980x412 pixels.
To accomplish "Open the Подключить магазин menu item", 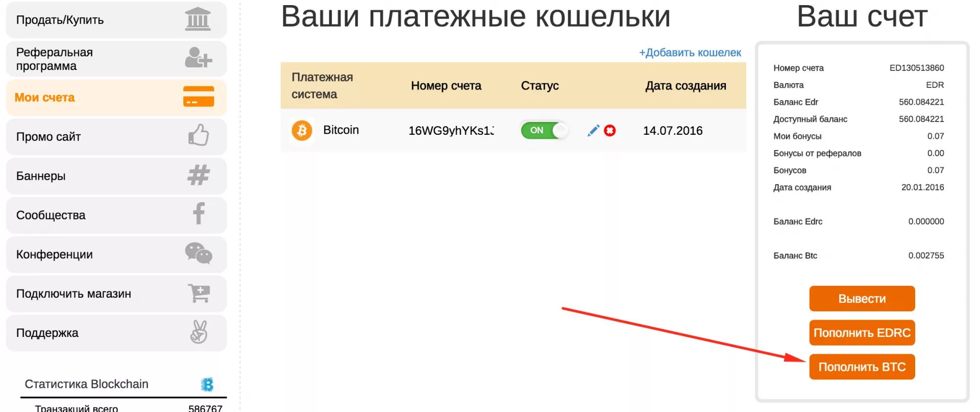I will [116, 294].
